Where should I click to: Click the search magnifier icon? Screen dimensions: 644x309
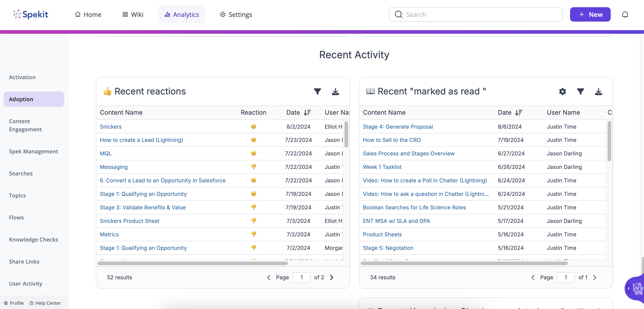point(398,14)
